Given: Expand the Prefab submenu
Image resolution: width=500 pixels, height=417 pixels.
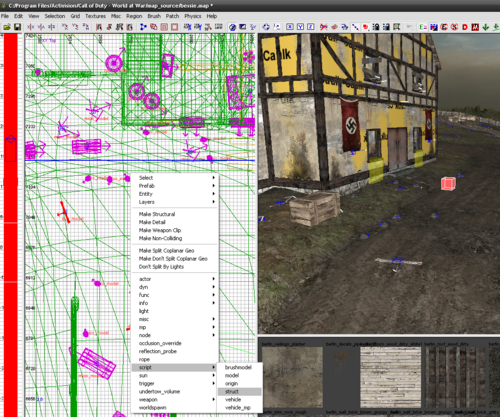Looking at the screenshot, I should pyautogui.click(x=175, y=186).
